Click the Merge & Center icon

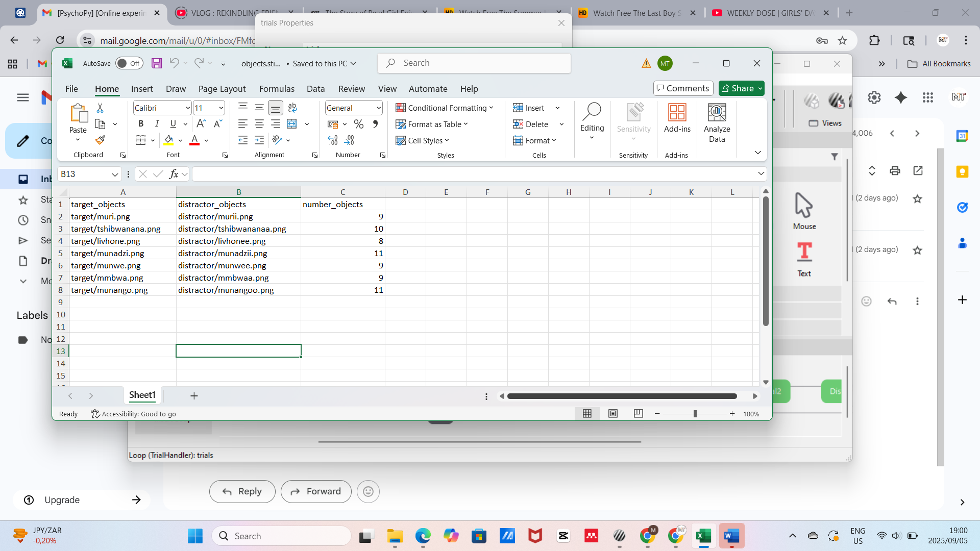292,124
